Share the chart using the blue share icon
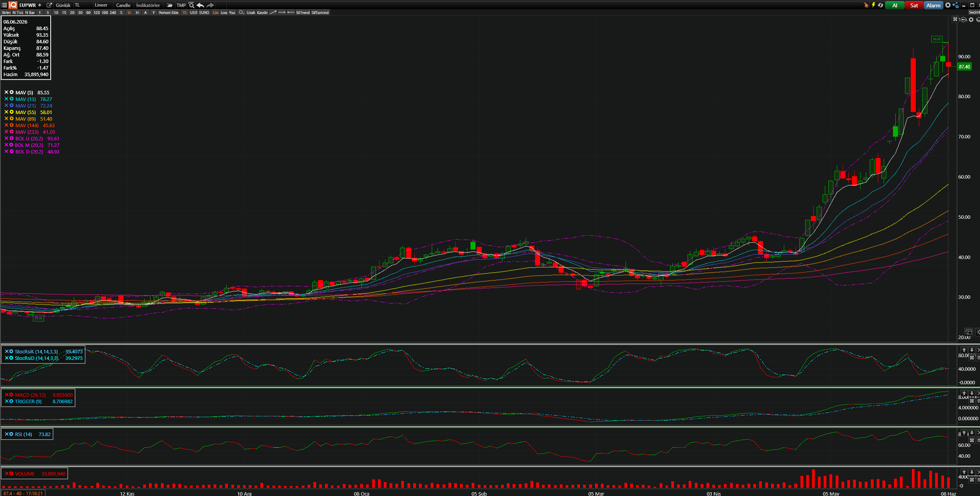 [956, 5]
